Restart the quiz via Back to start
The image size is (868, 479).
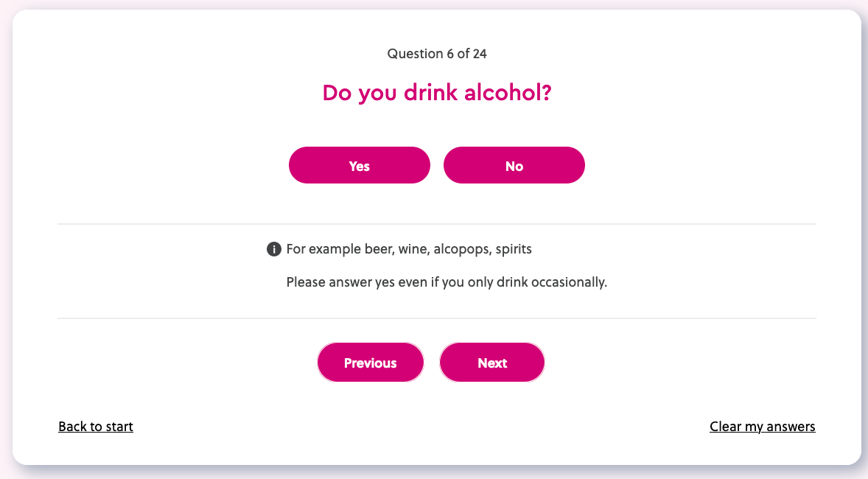coord(96,427)
